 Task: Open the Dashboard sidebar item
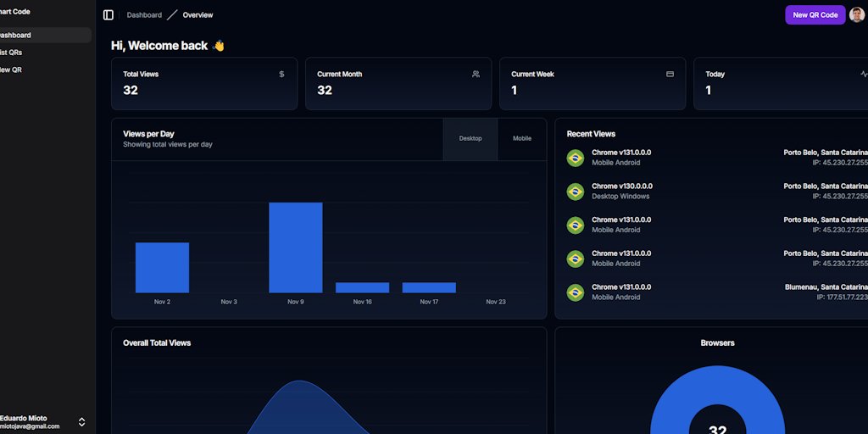click(46, 35)
